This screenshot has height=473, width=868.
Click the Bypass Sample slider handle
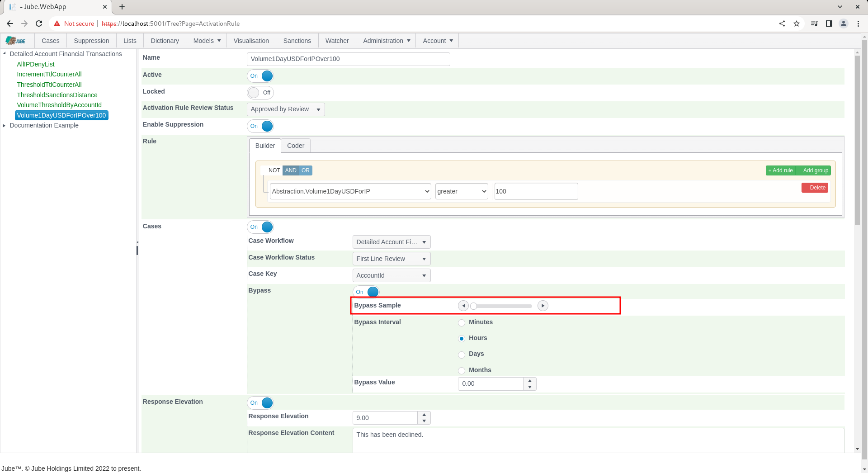pos(473,306)
